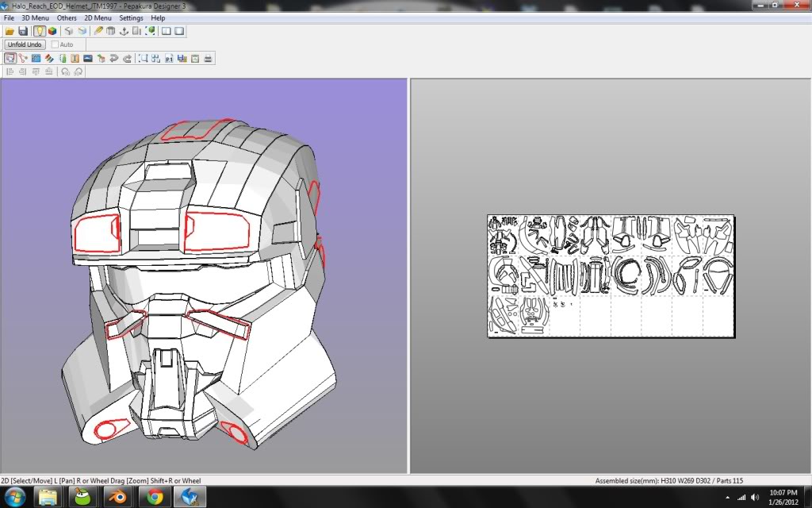Click the unfolded pattern sheet in 2D view
The height and width of the screenshot is (508, 812).
pos(611,275)
